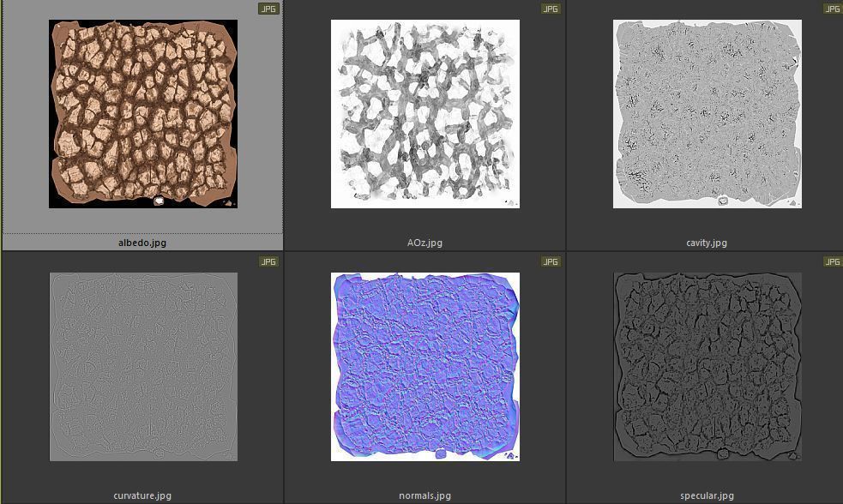843x504 pixels.
Task: Select the curvature.jpg gray thumbnail
Action: pyautogui.click(x=143, y=367)
